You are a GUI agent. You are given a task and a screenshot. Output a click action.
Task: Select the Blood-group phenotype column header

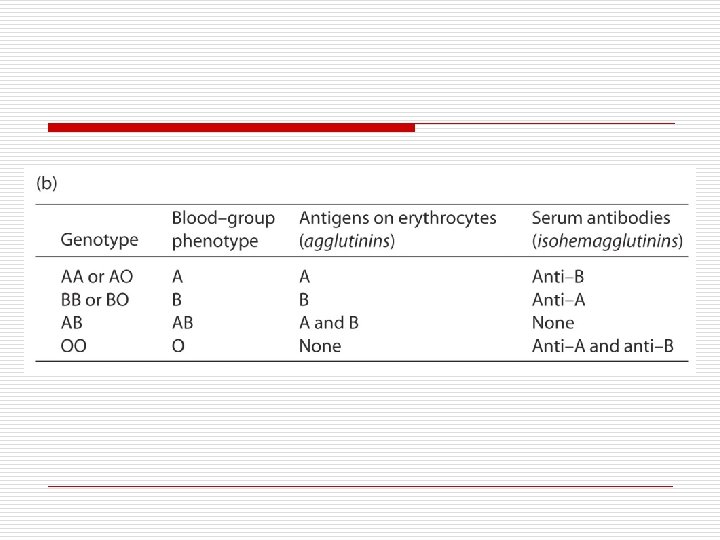click(223, 229)
